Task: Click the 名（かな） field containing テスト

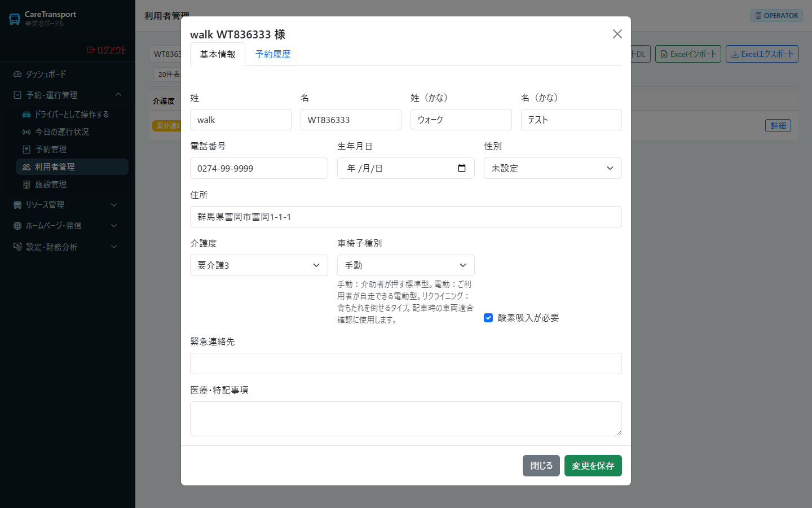Action: click(x=571, y=120)
